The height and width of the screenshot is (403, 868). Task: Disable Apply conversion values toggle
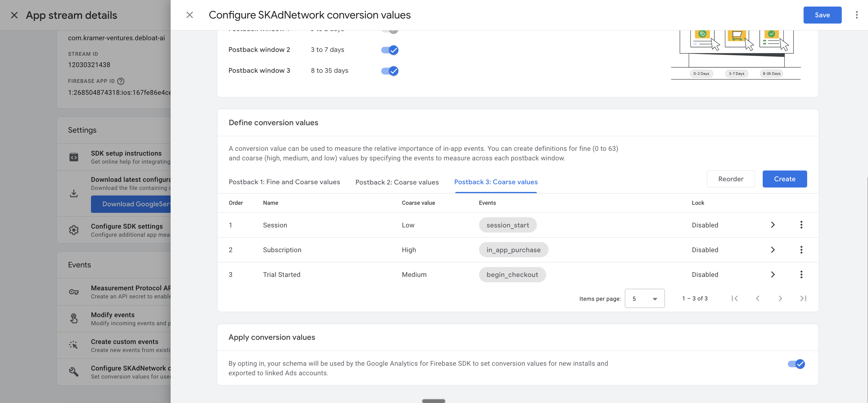(796, 364)
